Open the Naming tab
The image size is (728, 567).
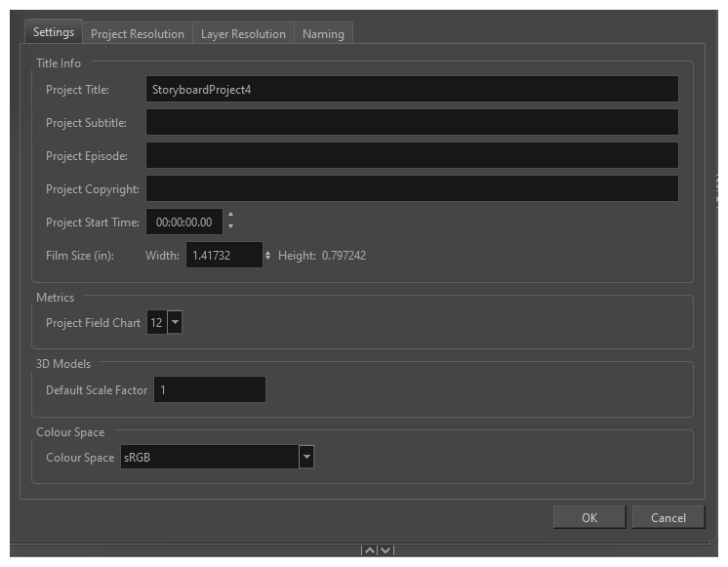pos(323,33)
